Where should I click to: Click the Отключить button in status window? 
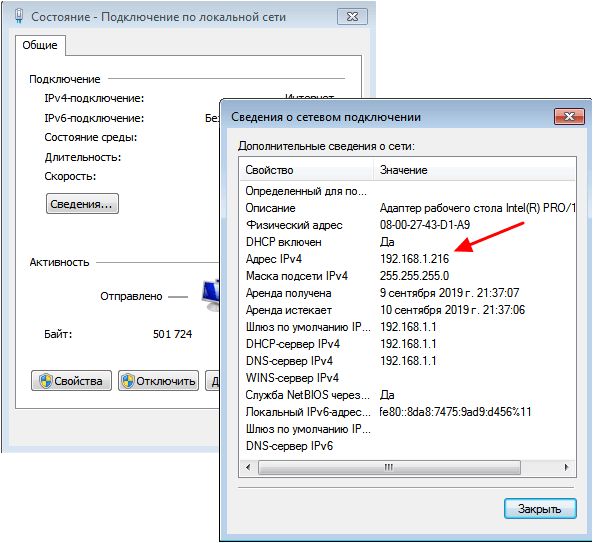158,380
